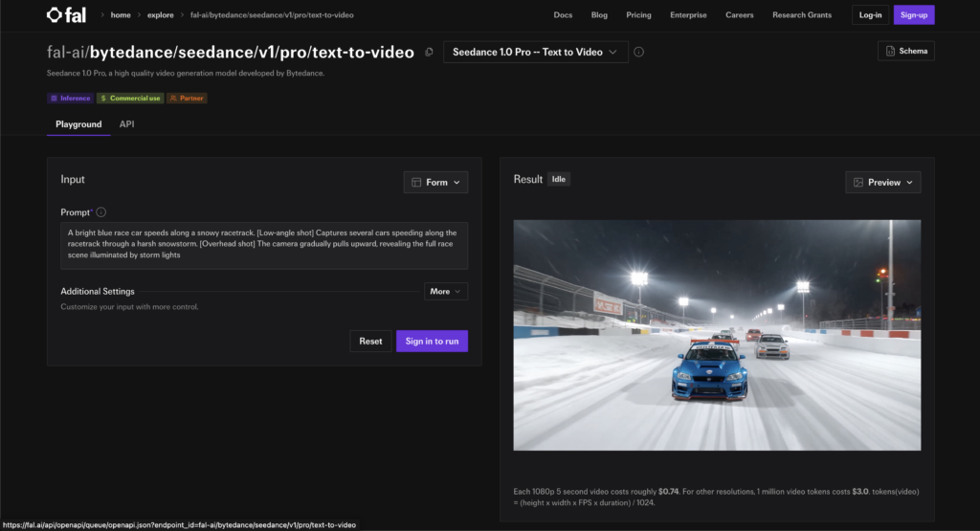Click the info icon next to Prompt
Screen dimensions: 980x531
pyautogui.click(x=101, y=212)
